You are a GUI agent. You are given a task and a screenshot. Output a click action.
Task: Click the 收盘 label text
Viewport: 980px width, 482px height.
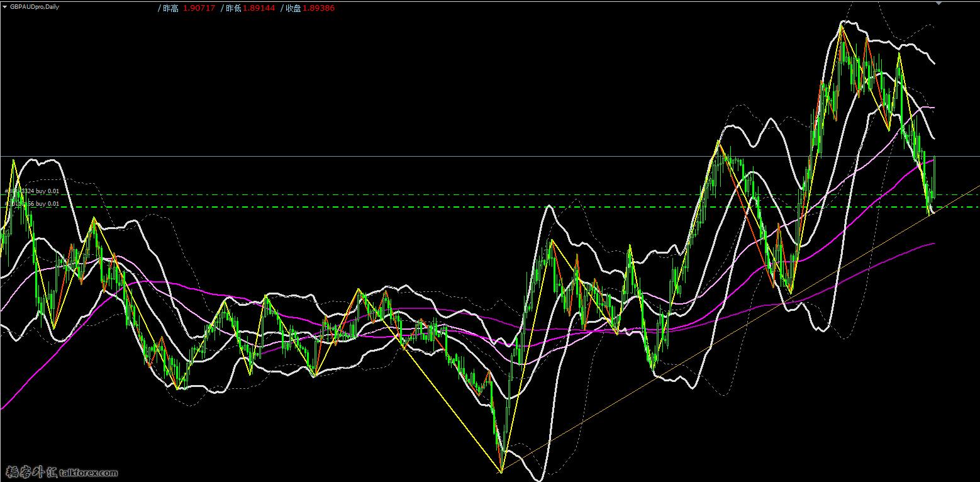point(293,8)
